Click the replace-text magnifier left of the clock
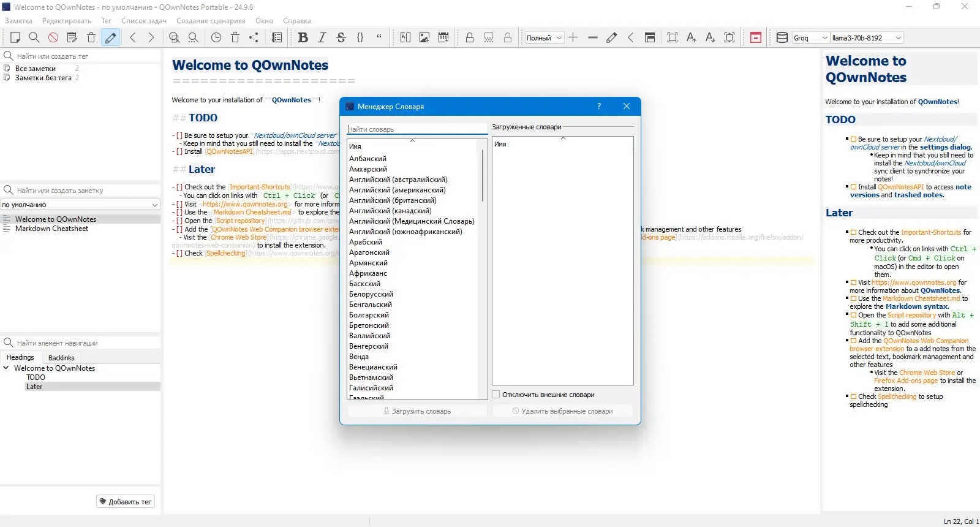Screen dimensions: 980x527 click(x=194, y=37)
